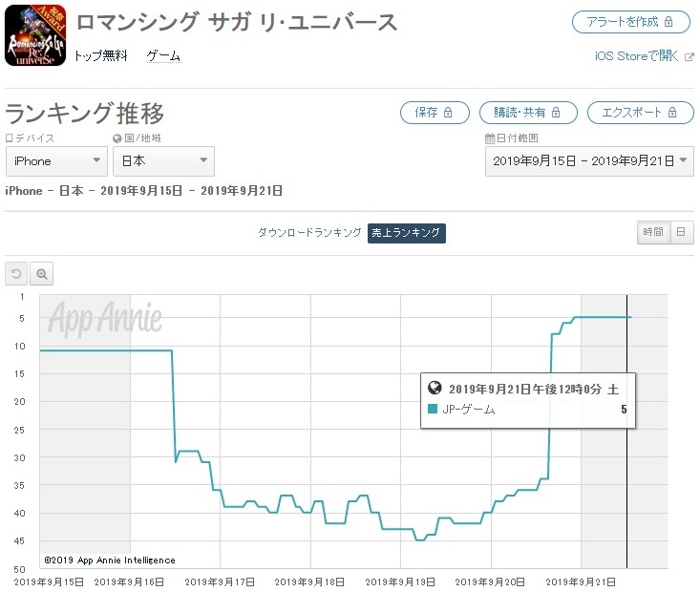This screenshot has height=592, width=700.
Task: Click the globe icon next to 国/地域
Action: pyautogui.click(x=117, y=138)
